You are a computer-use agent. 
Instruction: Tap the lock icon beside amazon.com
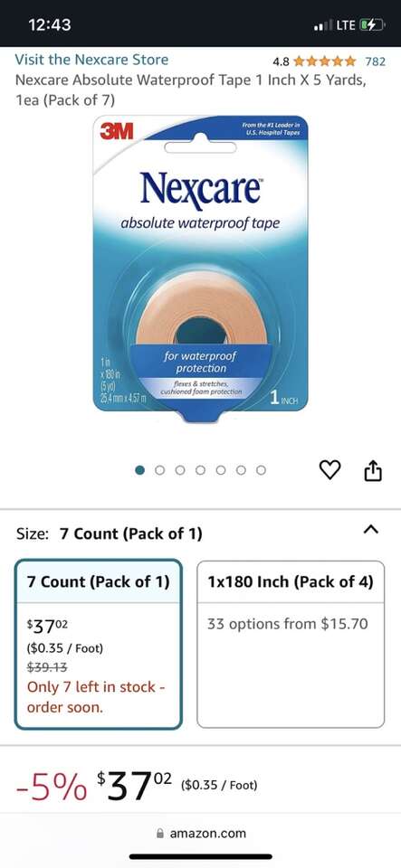[x=161, y=833]
